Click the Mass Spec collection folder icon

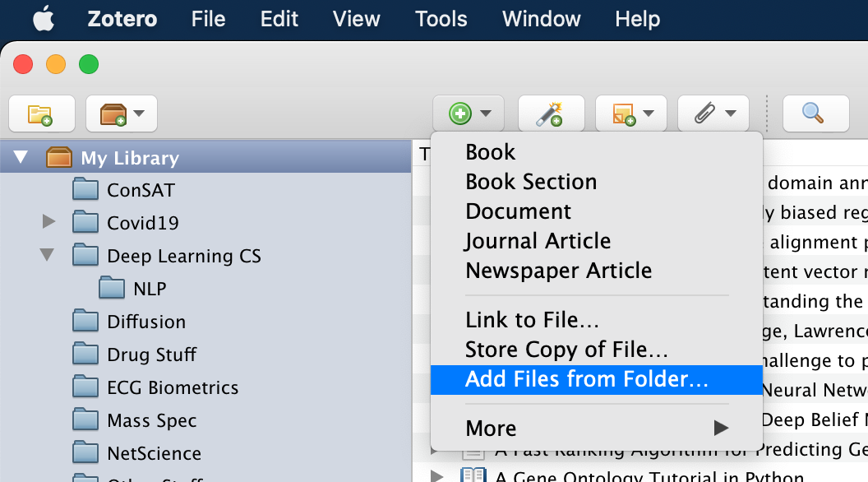[85, 420]
